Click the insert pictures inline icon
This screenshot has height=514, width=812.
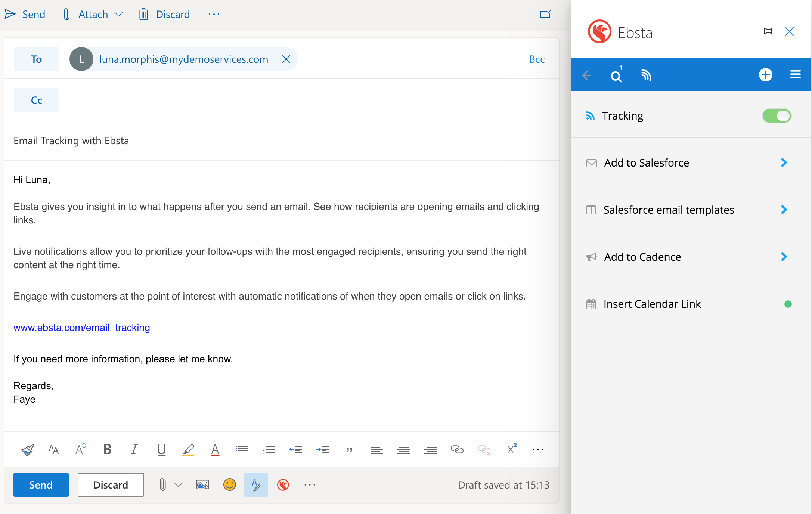tap(202, 485)
